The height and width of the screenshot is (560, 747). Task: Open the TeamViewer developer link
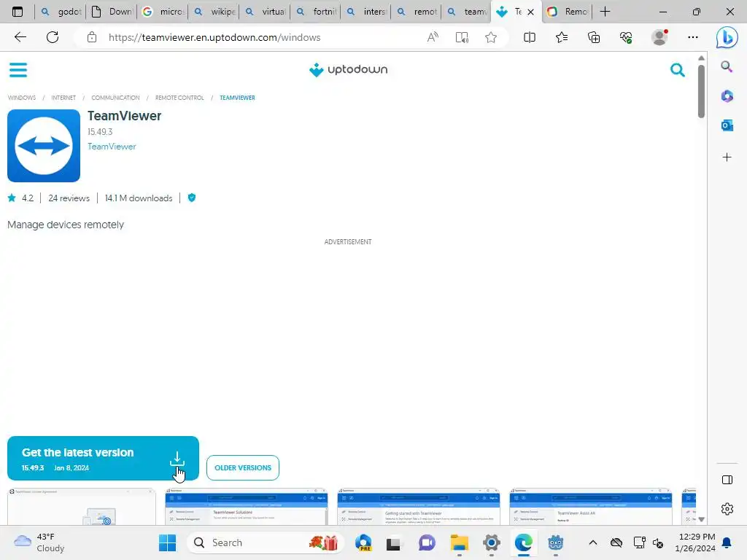(112, 147)
